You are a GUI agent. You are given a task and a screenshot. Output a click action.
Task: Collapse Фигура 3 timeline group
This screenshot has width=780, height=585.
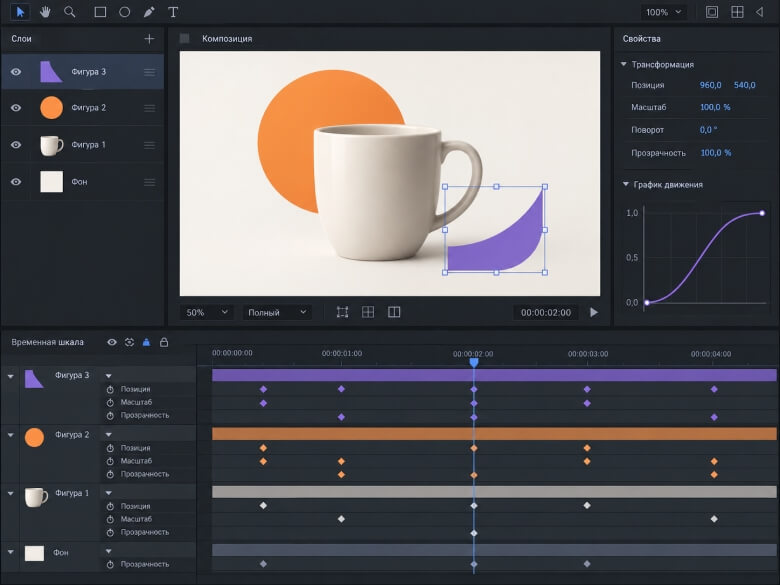10,376
